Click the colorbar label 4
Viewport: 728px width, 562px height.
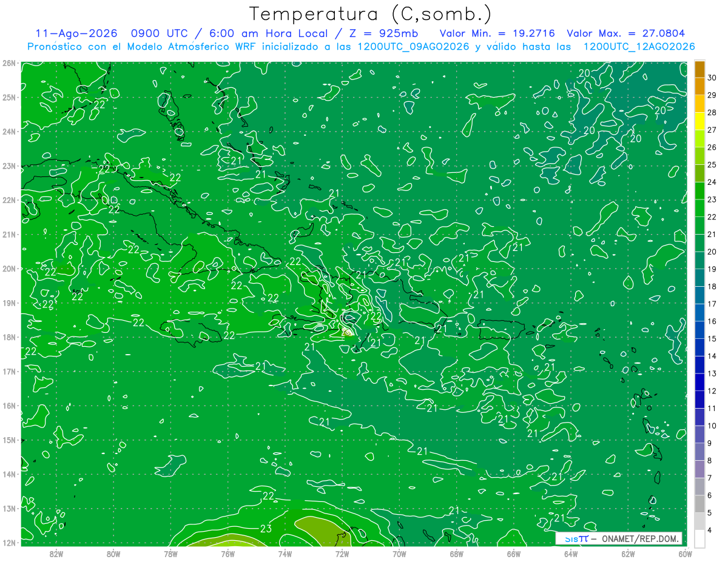(710, 530)
